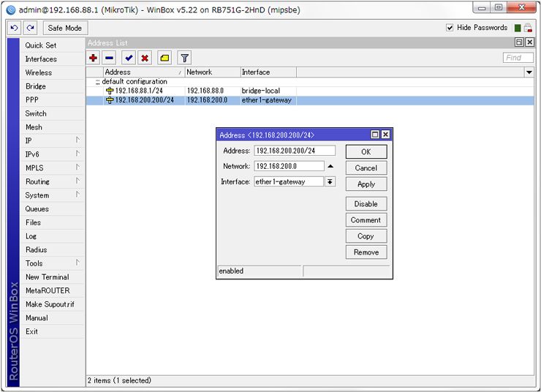Restore the Address List panel window
541x392 pixels.
pyautogui.click(x=519, y=42)
